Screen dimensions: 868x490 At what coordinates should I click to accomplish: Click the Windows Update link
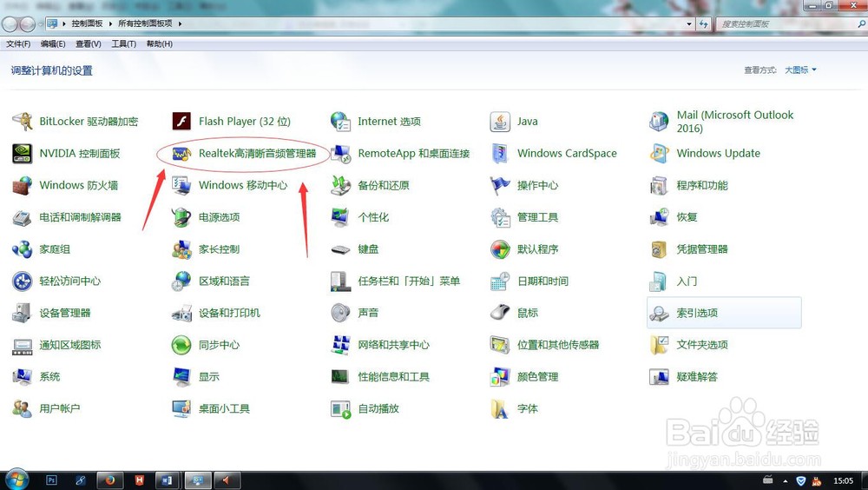718,154
